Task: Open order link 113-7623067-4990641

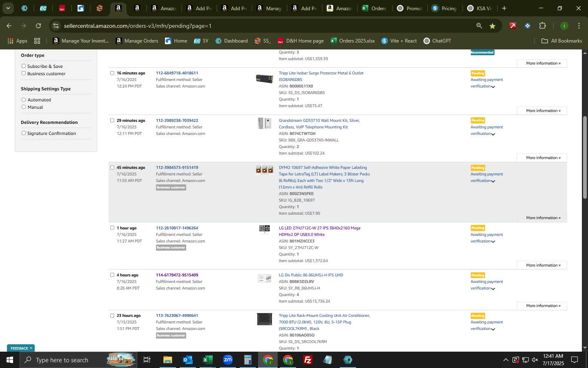Action: (177, 316)
